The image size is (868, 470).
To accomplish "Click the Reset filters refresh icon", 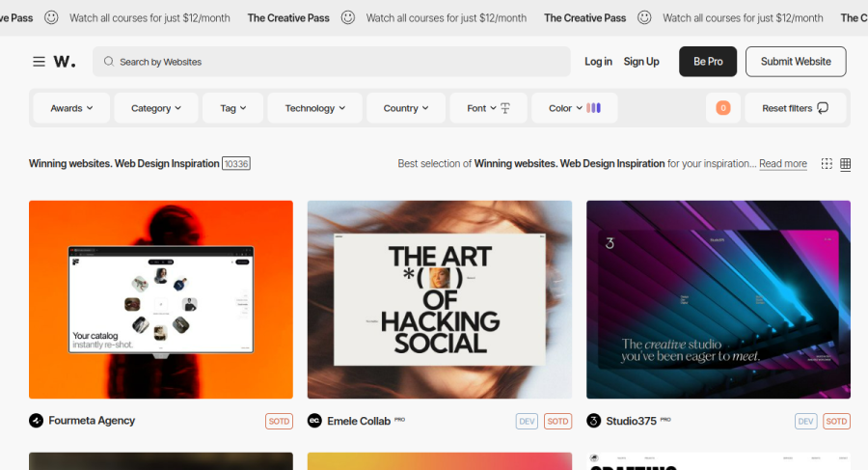I will tap(823, 108).
